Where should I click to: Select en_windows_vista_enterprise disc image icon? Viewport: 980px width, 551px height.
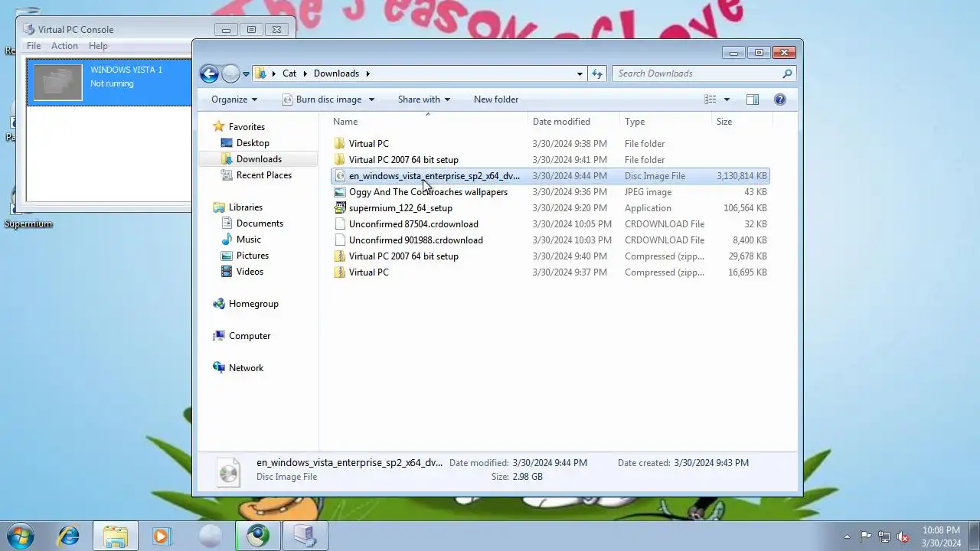click(x=340, y=176)
